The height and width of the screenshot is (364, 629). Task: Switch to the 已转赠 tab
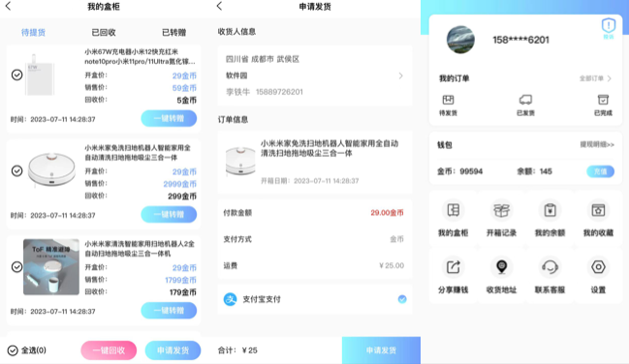pyautogui.click(x=173, y=33)
